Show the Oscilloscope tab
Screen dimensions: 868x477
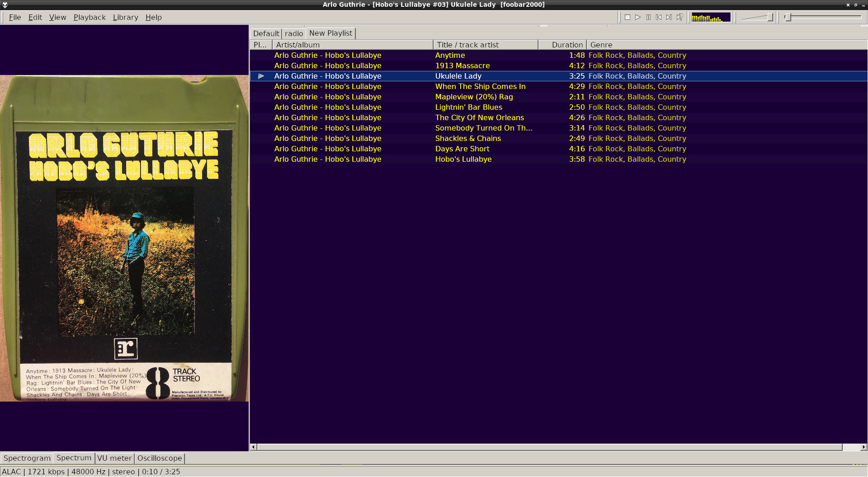[160, 458]
